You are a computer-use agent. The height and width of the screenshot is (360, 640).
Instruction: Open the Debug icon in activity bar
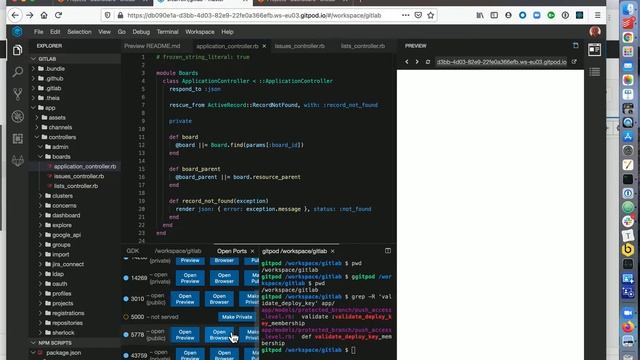click(x=17, y=117)
